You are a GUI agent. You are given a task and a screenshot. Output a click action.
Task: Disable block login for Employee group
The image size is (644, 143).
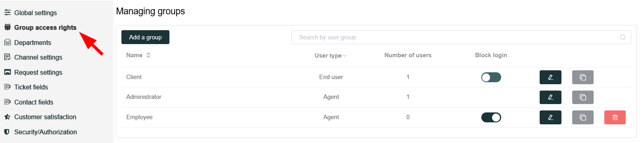pos(491,117)
